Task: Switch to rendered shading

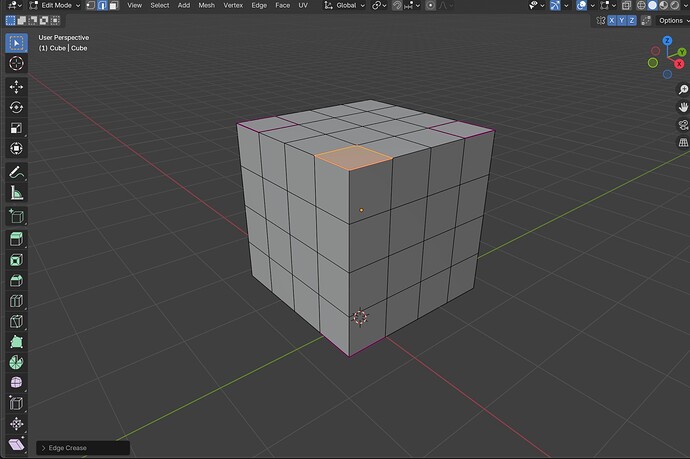Action: [675, 5]
